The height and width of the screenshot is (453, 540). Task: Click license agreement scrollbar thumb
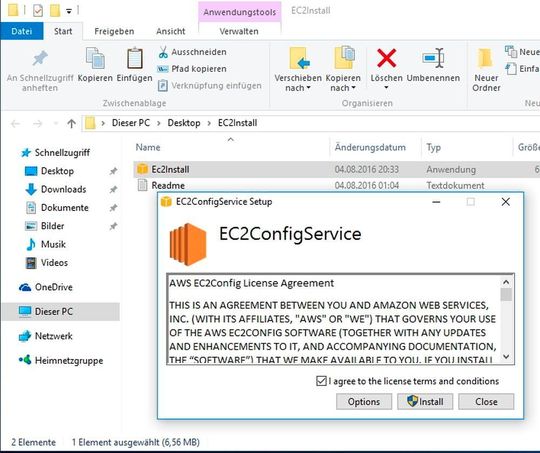point(506,295)
